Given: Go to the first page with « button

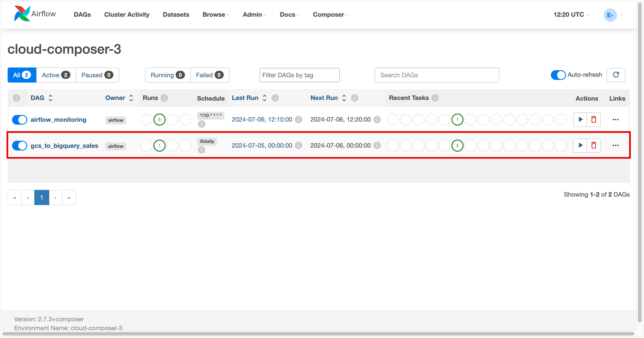Looking at the screenshot, I should (14, 197).
